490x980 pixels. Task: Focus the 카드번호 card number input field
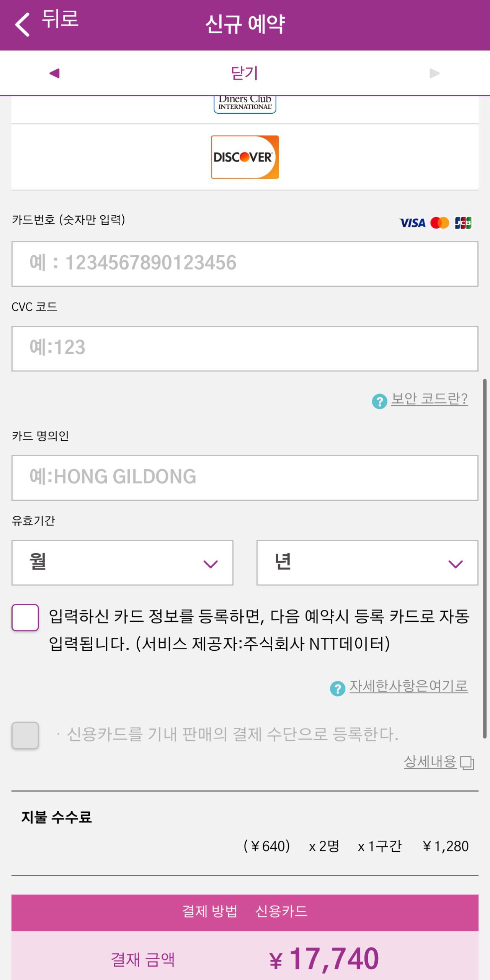point(245,264)
